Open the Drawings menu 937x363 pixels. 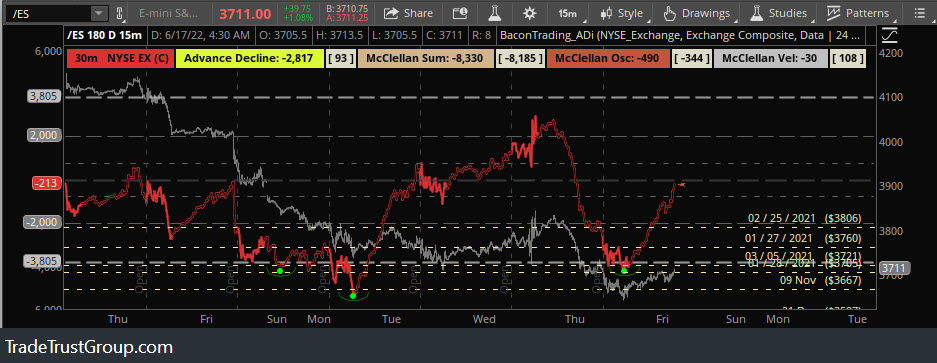[697, 13]
